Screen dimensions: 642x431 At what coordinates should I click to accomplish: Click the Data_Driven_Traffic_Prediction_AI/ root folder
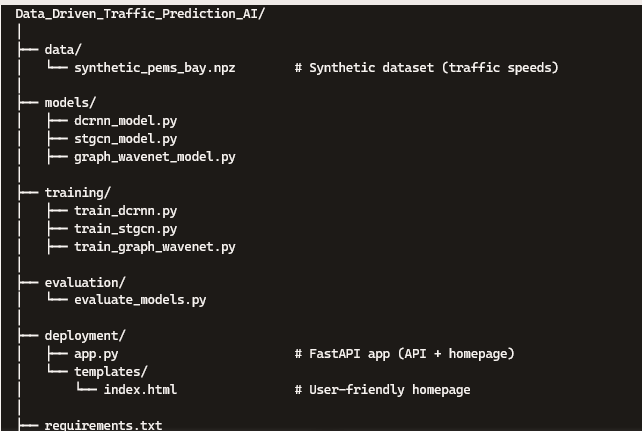click(140, 14)
